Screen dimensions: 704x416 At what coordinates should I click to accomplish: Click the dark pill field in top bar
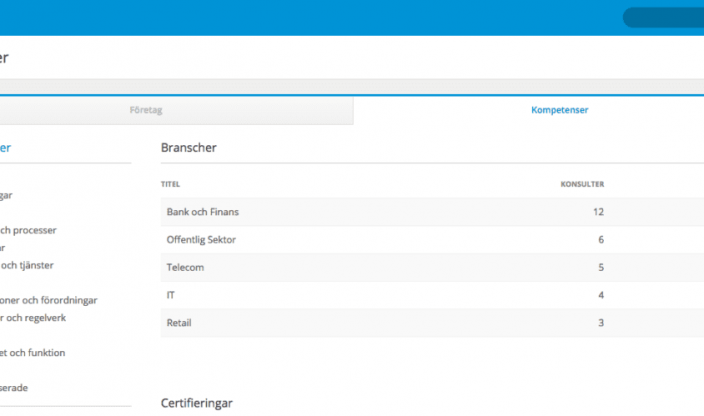663,17
